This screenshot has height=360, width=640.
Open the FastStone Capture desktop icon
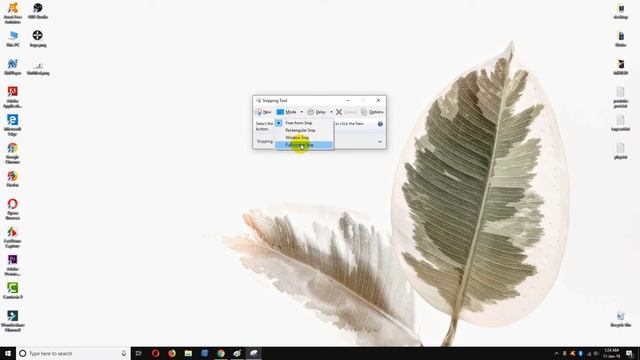(x=13, y=237)
